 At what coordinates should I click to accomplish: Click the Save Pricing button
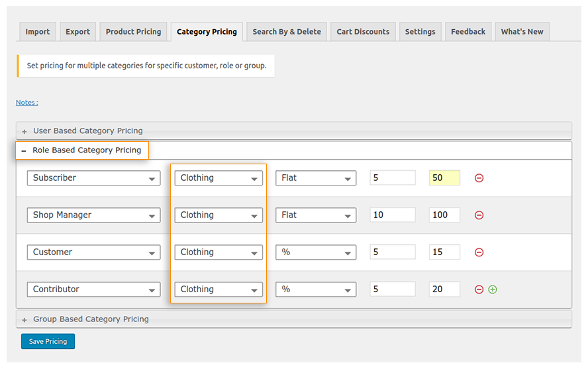pos(48,341)
